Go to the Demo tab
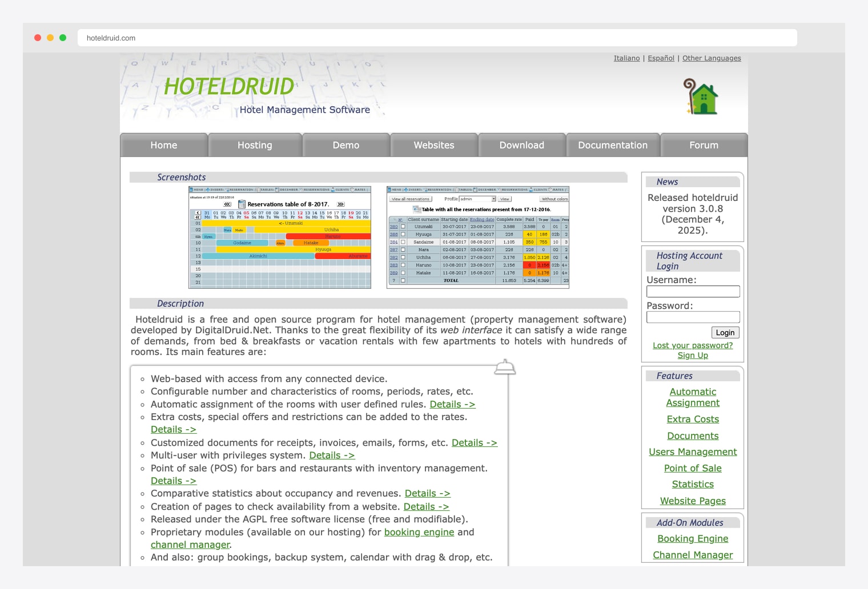The image size is (868, 589). click(x=346, y=145)
